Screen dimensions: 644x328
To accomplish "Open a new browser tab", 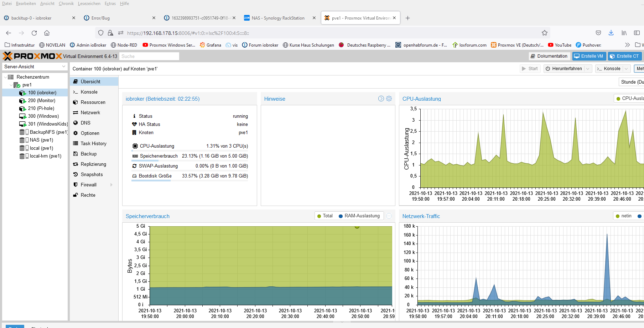I will coord(407,18).
